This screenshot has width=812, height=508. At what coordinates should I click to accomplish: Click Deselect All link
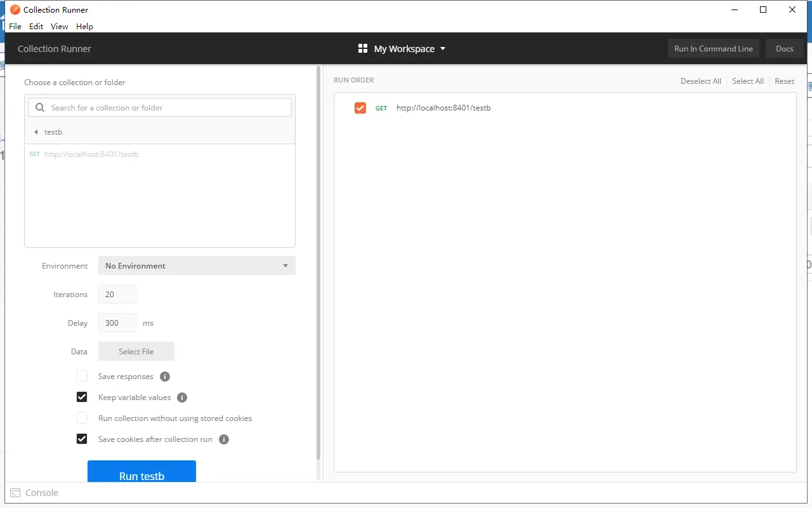pyautogui.click(x=701, y=81)
